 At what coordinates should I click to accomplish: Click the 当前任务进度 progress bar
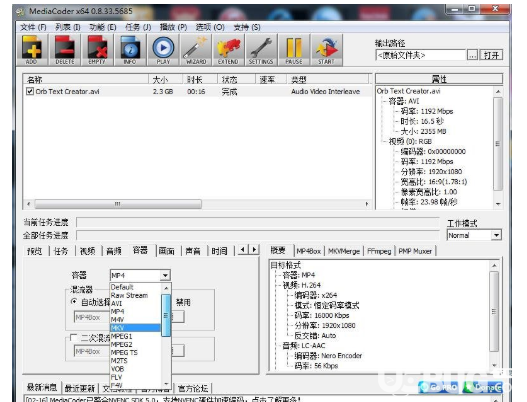[x=258, y=222]
